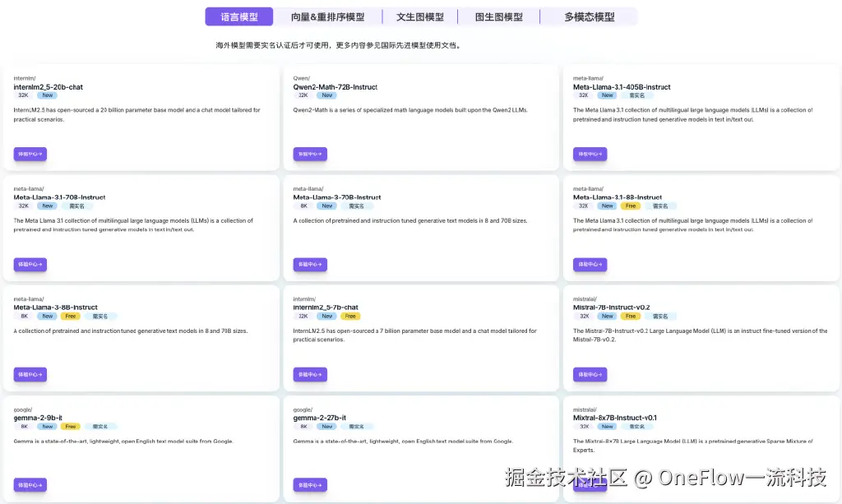
Task: Click the 需实名 tag on Meta-Llama-3-8B-Instruct
Action: 99,317
